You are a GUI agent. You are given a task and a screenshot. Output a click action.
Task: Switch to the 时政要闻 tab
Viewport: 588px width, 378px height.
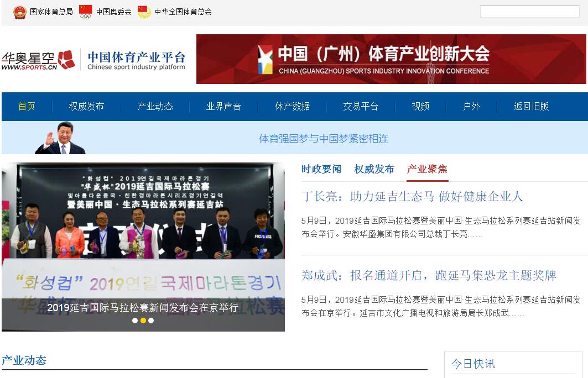click(321, 169)
